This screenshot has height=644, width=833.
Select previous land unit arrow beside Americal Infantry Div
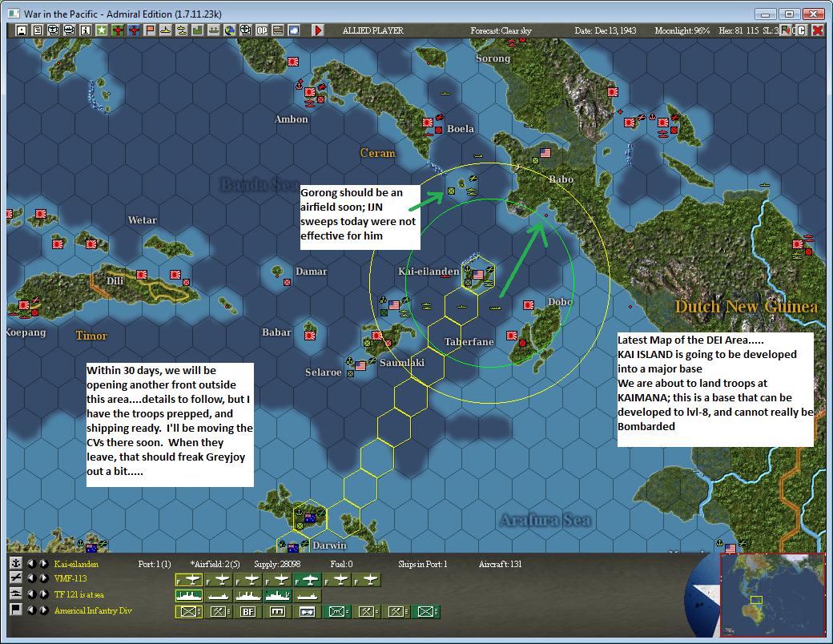coord(32,610)
